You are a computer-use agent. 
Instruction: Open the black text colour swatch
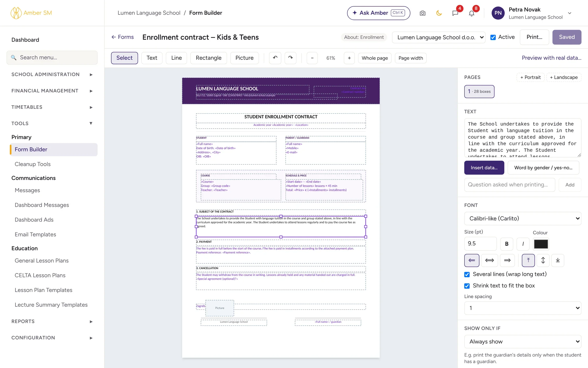point(541,244)
